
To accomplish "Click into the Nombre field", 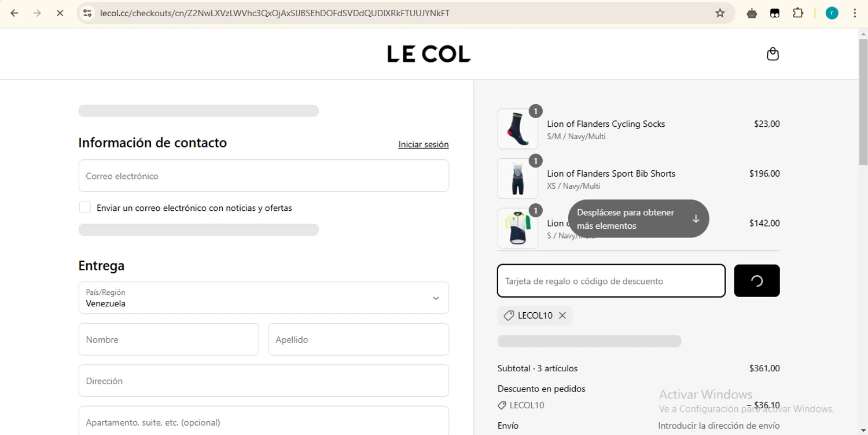I will tap(168, 339).
